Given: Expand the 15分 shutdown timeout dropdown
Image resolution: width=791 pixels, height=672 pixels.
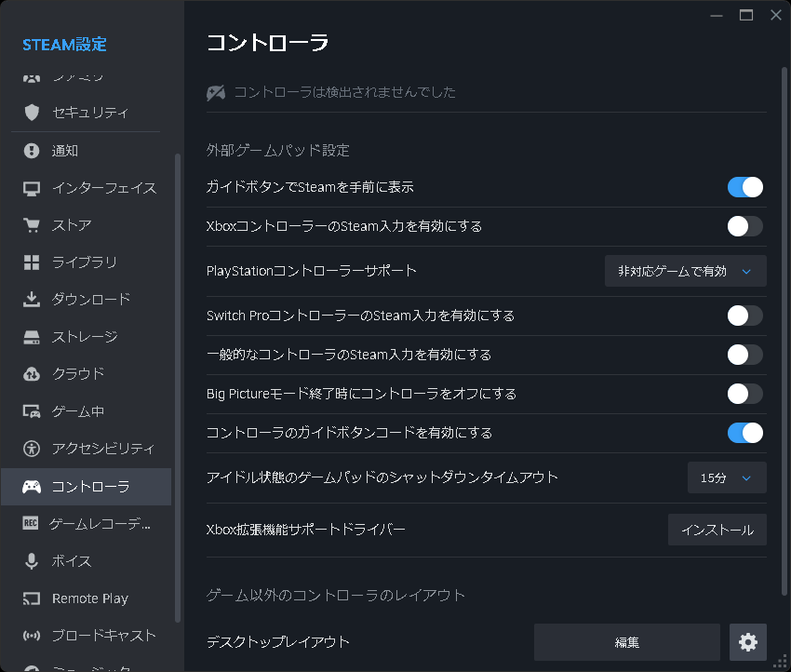Looking at the screenshot, I should (x=727, y=477).
